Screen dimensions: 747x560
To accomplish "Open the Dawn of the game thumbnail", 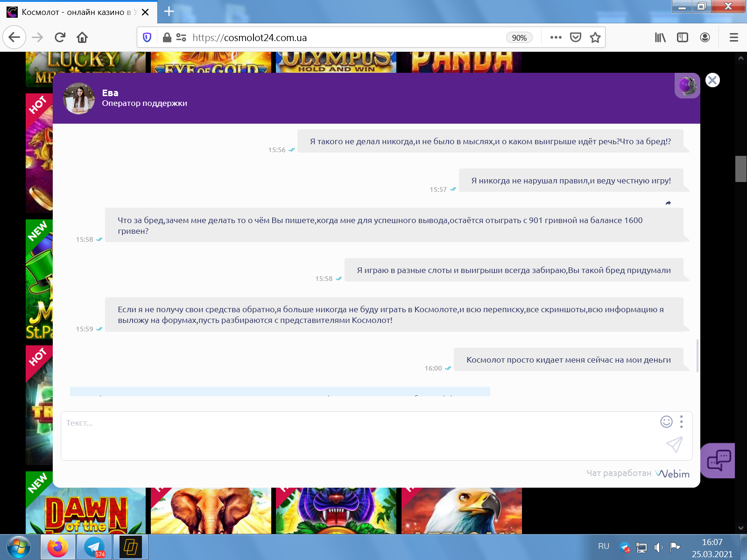I will tap(85, 511).
